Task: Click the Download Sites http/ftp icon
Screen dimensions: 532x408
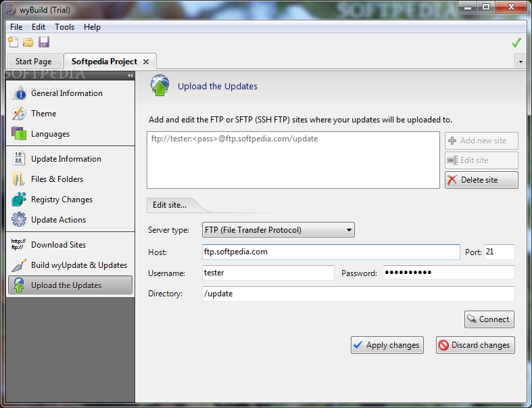Action: [x=18, y=244]
